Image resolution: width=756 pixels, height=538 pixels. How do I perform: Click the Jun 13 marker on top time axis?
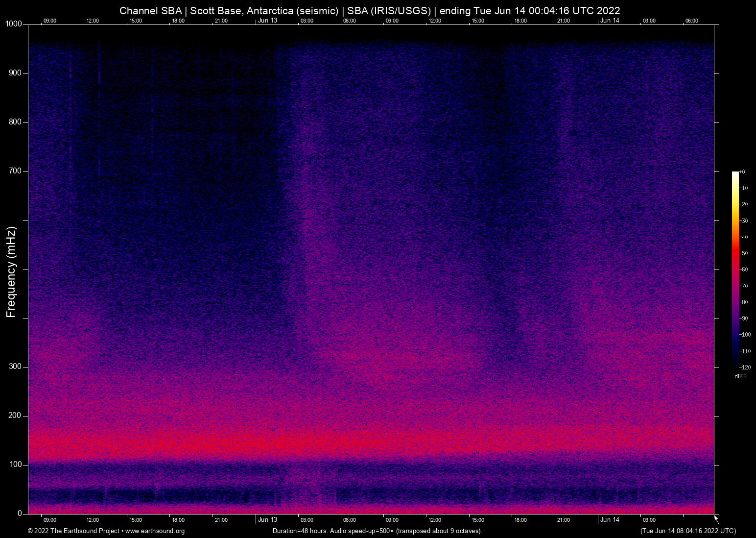pos(267,21)
